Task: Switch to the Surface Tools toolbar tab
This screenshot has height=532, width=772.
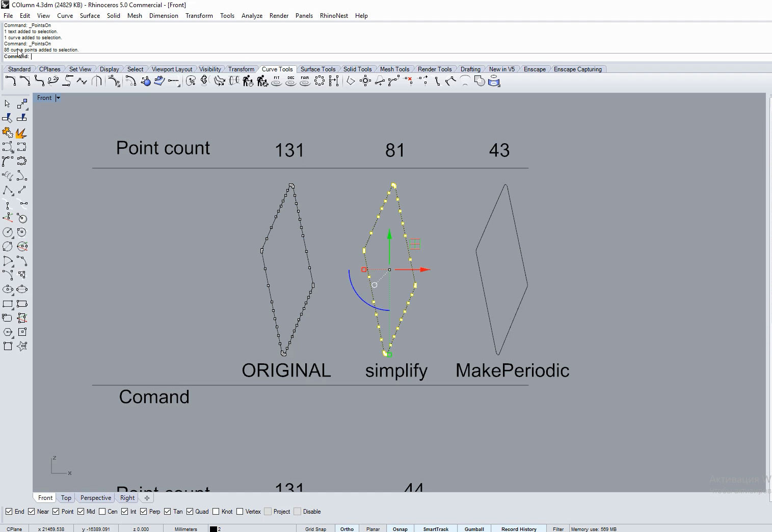Action: [318, 69]
